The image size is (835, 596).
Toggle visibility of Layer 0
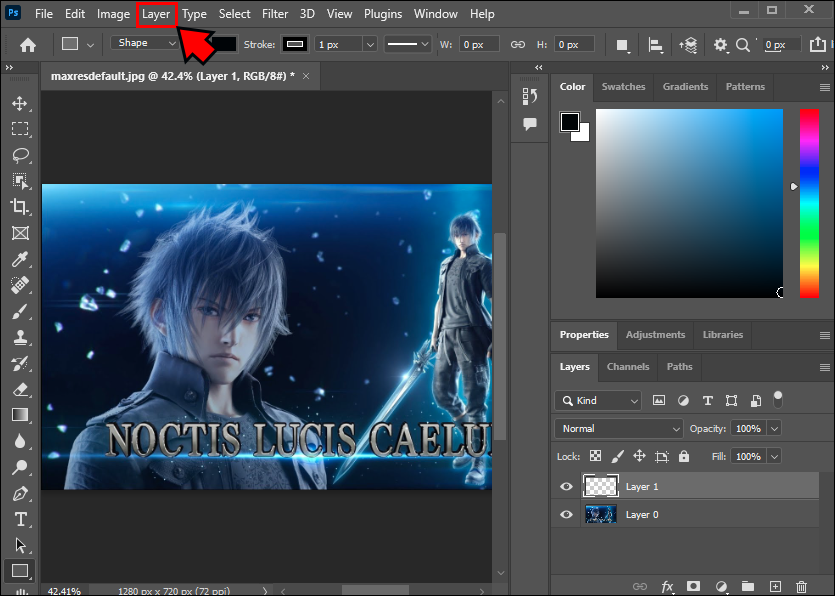[567, 515]
